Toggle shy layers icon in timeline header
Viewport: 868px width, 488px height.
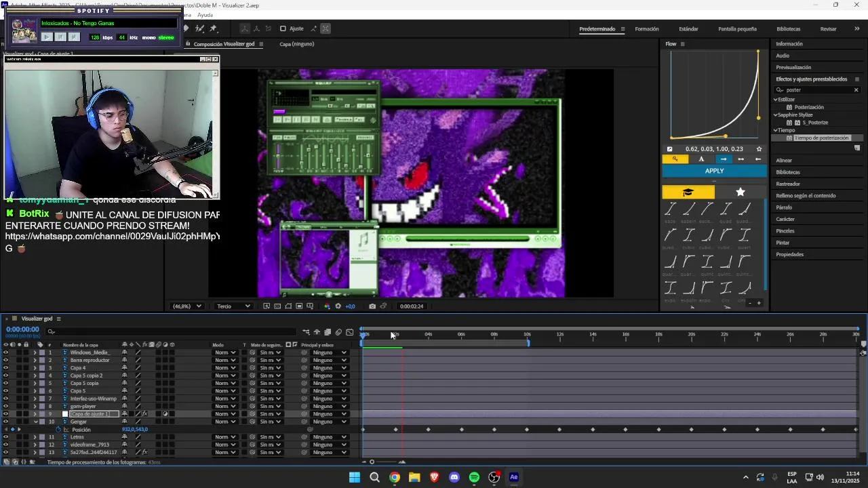317,332
